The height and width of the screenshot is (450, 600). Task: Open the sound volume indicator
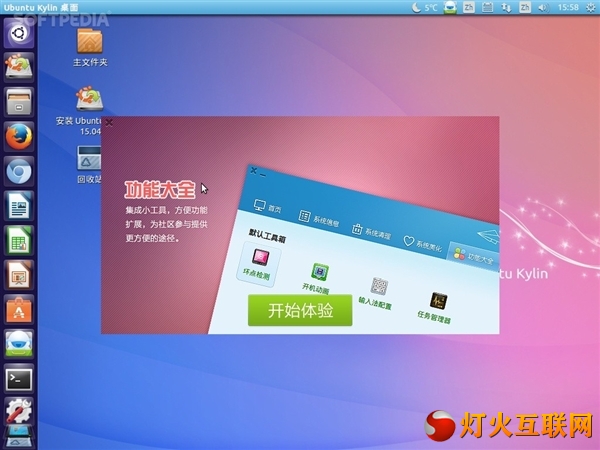tap(543, 7)
